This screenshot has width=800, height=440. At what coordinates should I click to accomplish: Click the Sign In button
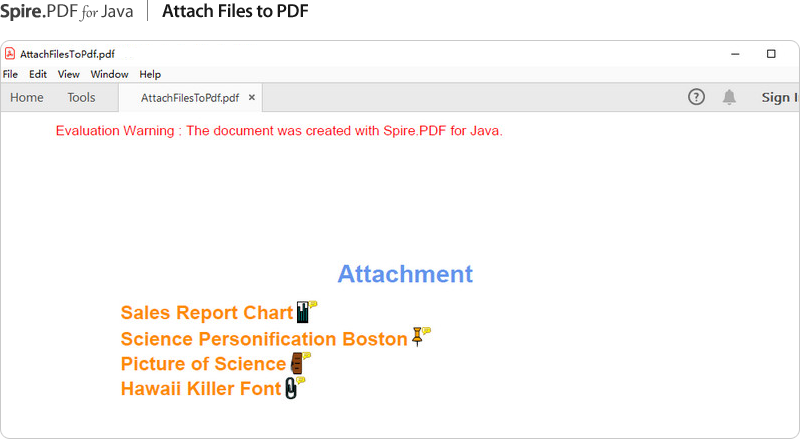[779, 97]
